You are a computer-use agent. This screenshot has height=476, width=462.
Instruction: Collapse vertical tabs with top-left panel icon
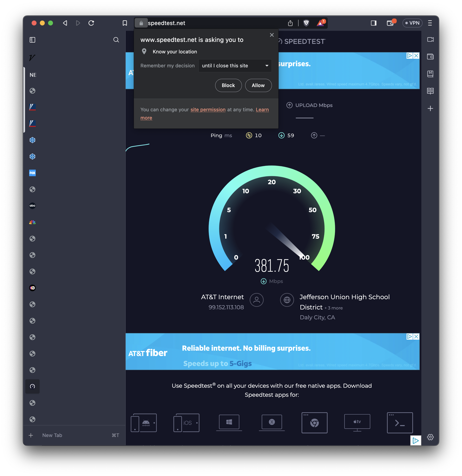click(32, 40)
